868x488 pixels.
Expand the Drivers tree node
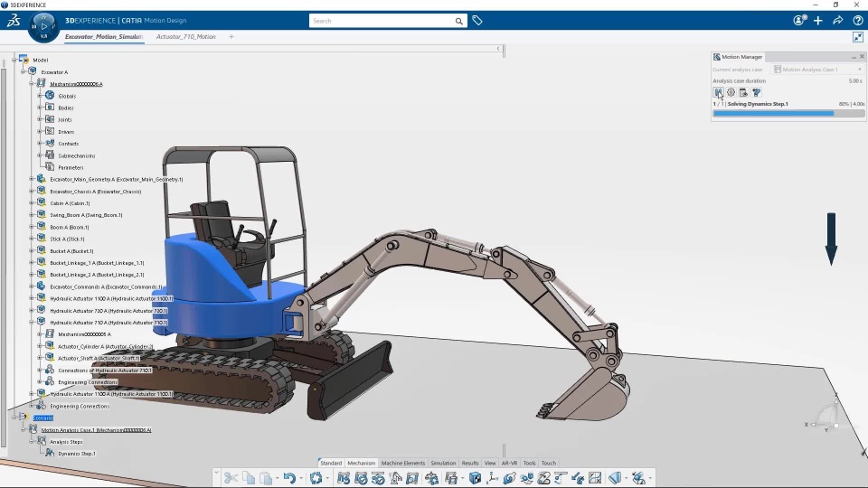coord(40,131)
